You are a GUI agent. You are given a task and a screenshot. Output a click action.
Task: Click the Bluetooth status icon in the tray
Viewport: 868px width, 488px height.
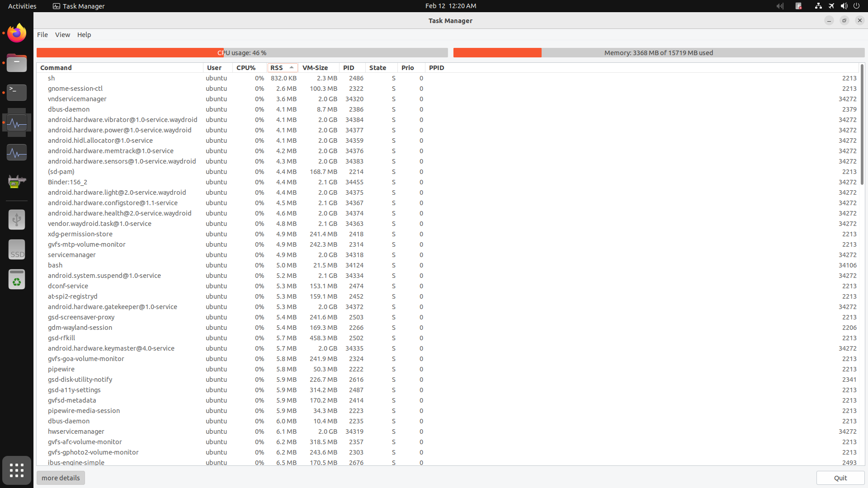coord(798,6)
